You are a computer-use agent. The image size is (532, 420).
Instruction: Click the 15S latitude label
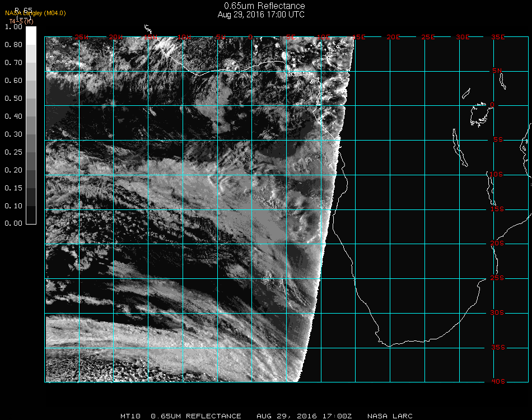(x=497, y=209)
